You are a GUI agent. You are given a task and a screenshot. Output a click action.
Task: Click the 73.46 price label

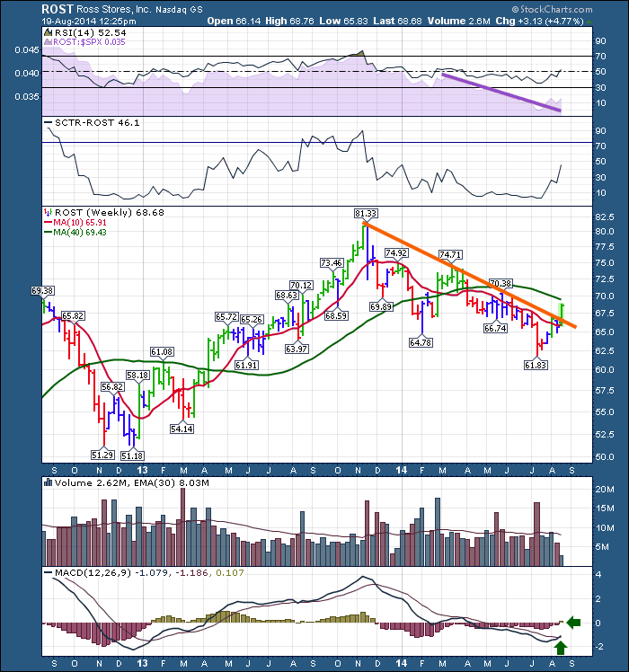pyautogui.click(x=332, y=262)
